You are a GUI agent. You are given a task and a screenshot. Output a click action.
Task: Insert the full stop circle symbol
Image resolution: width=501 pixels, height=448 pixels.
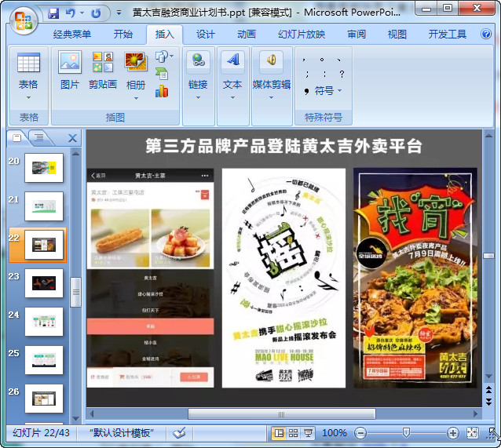pyautogui.click(x=321, y=60)
